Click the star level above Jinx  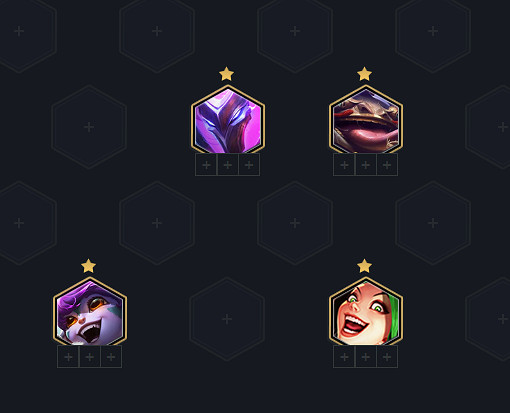[x=364, y=266]
